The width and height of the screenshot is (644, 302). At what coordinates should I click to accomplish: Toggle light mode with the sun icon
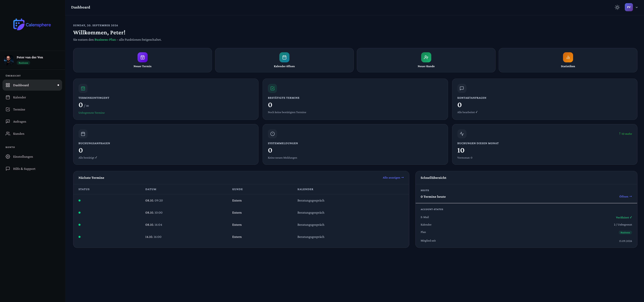[617, 7]
